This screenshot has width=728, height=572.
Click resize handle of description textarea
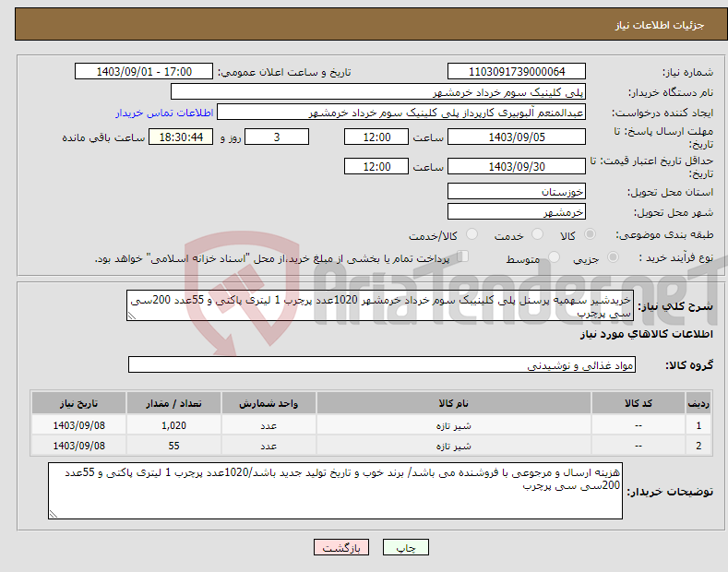click(x=131, y=316)
